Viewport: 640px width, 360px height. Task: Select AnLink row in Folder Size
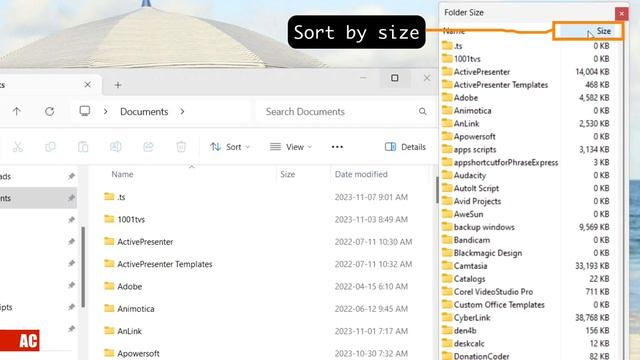[x=527, y=124]
